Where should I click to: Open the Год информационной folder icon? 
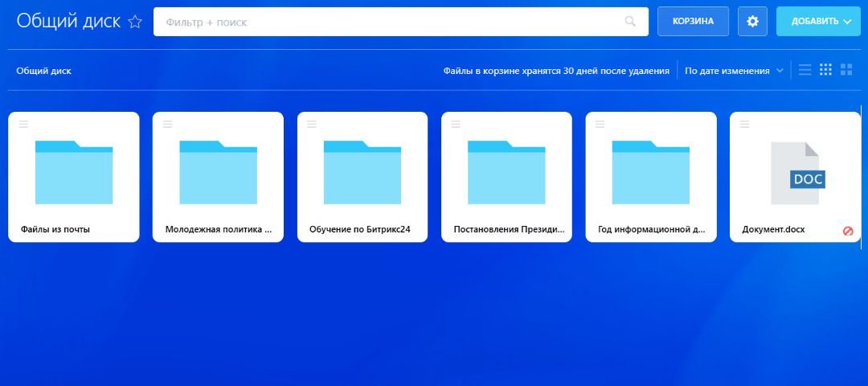tap(650, 172)
